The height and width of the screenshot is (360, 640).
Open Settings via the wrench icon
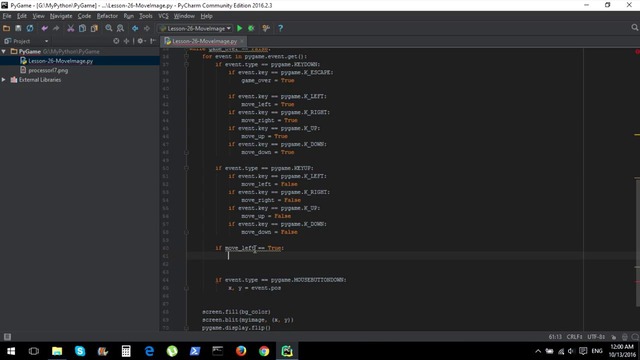[x=266, y=28]
